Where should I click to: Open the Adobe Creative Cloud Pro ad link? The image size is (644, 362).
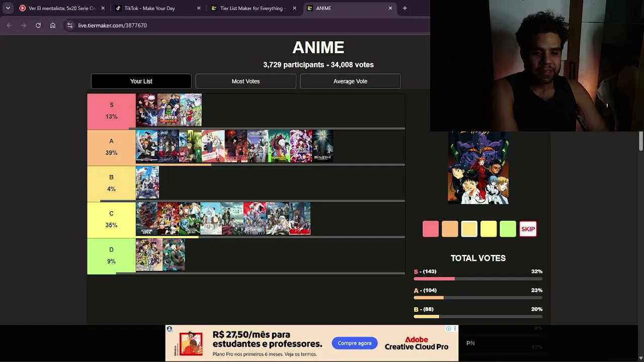(x=417, y=343)
